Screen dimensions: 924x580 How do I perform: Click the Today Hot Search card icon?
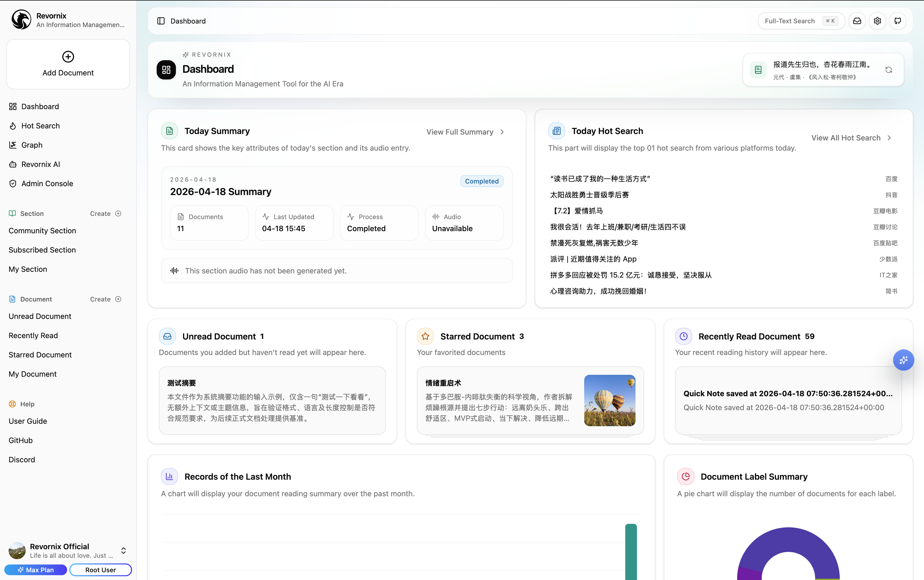[556, 131]
